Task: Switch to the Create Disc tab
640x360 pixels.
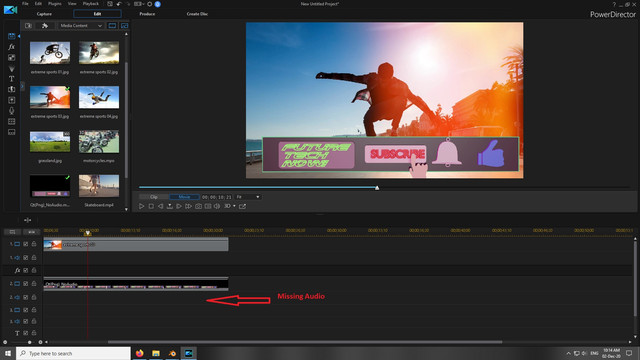Action: click(x=197, y=14)
